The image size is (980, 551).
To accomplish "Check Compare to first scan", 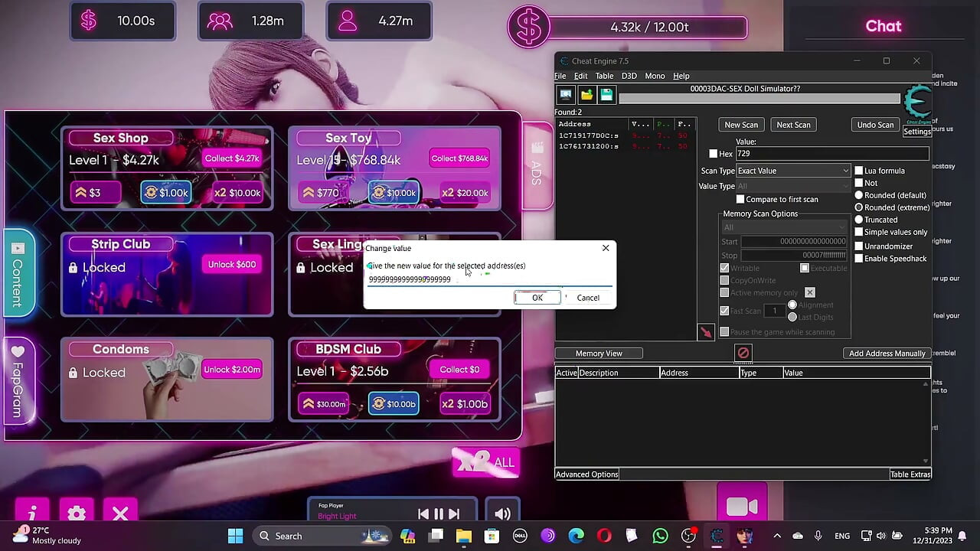I will pyautogui.click(x=740, y=199).
